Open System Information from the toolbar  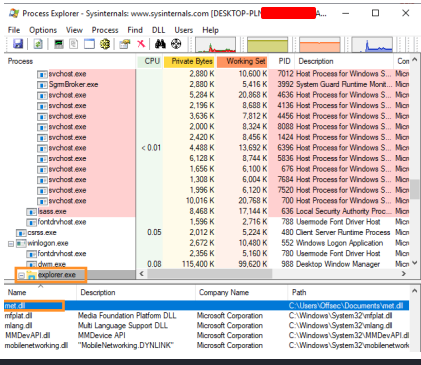point(59,44)
